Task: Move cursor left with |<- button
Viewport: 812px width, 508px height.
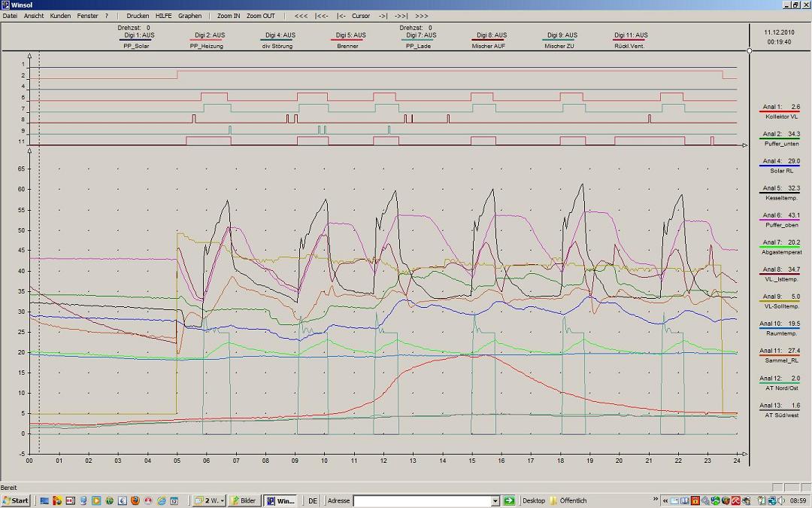Action: point(341,16)
